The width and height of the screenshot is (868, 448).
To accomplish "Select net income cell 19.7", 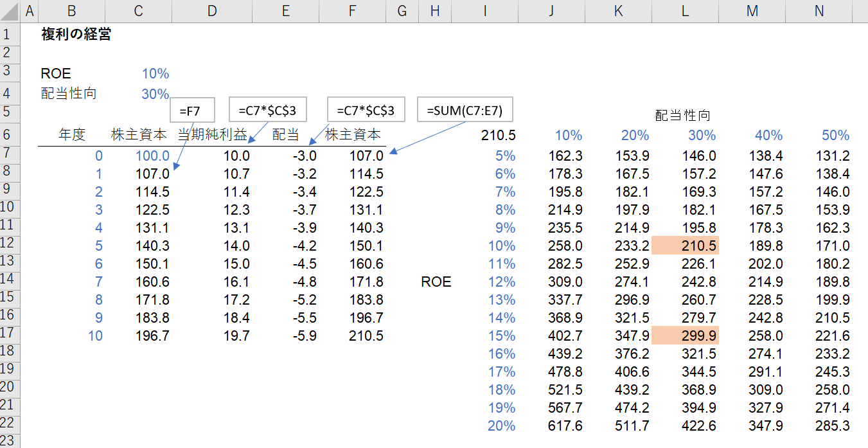I will (236, 335).
